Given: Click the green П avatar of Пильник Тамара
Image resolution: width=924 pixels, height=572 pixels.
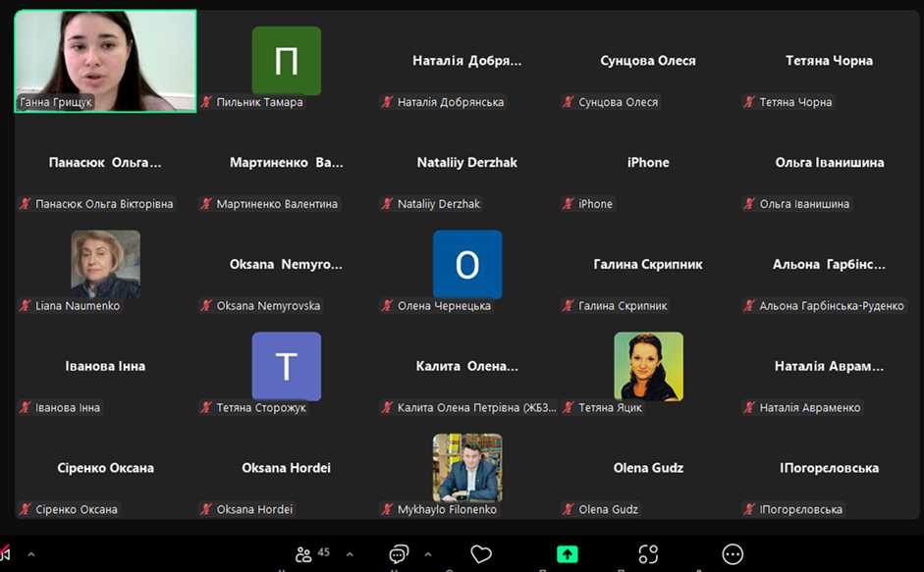Looking at the screenshot, I should point(286,61).
